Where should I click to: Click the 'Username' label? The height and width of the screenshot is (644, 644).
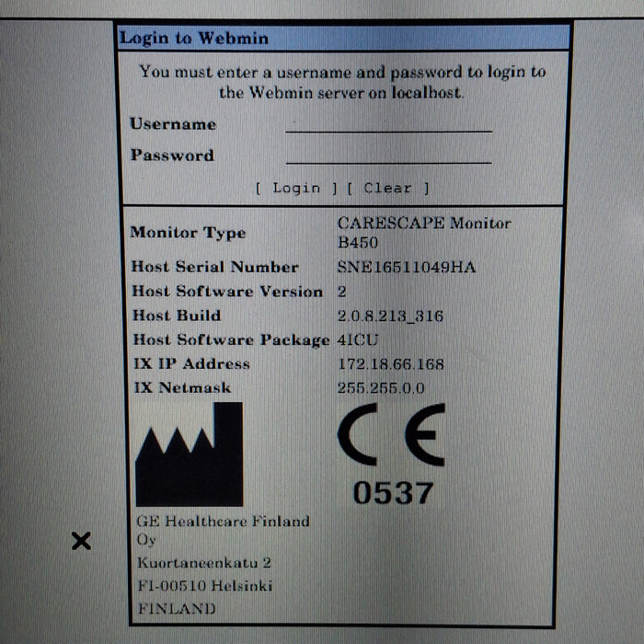pyautogui.click(x=173, y=123)
